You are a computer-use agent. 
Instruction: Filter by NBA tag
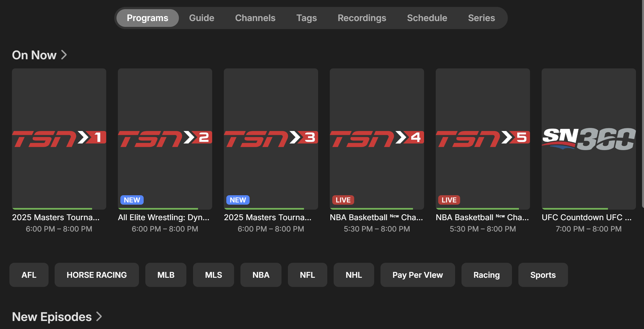pos(261,275)
